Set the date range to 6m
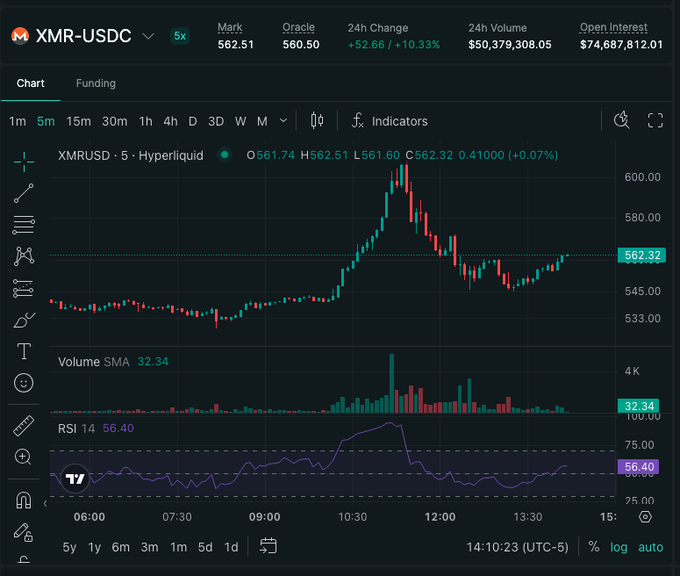The height and width of the screenshot is (576, 680). (121, 547)
